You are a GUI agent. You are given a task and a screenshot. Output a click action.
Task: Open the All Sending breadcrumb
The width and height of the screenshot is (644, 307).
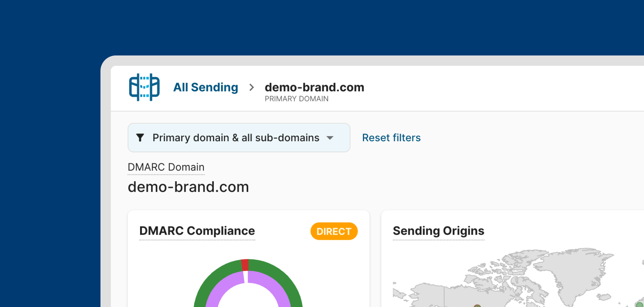(205, 87)
